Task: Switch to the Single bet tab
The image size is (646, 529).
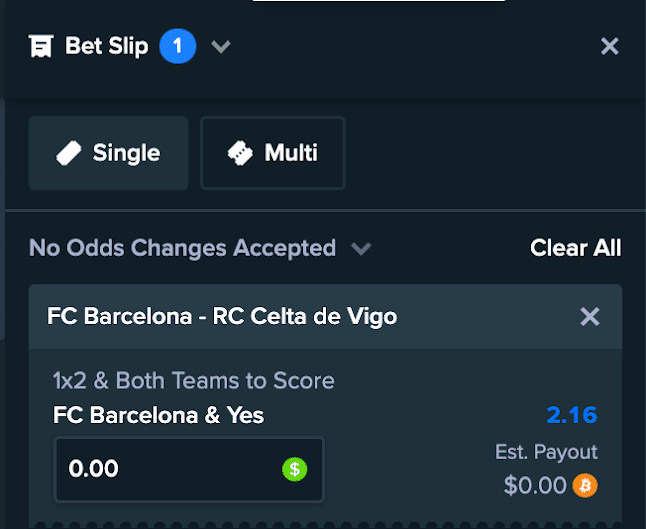Action: click(108, 153)
